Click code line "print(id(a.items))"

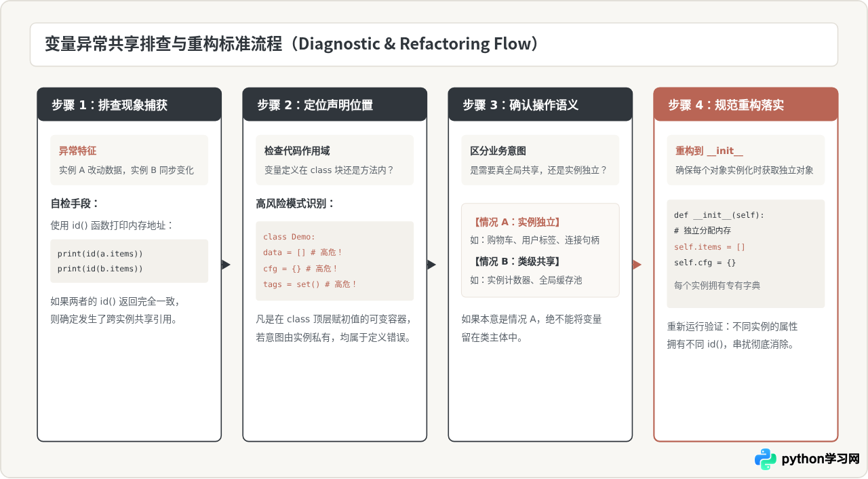[x=100, y=254]
